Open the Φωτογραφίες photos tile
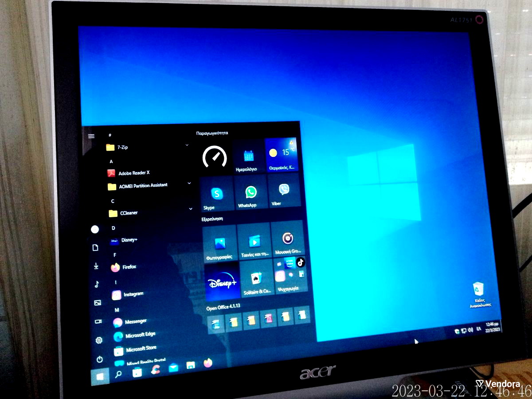The height and width of the screenshot is (399, 532). coord(219,244)
